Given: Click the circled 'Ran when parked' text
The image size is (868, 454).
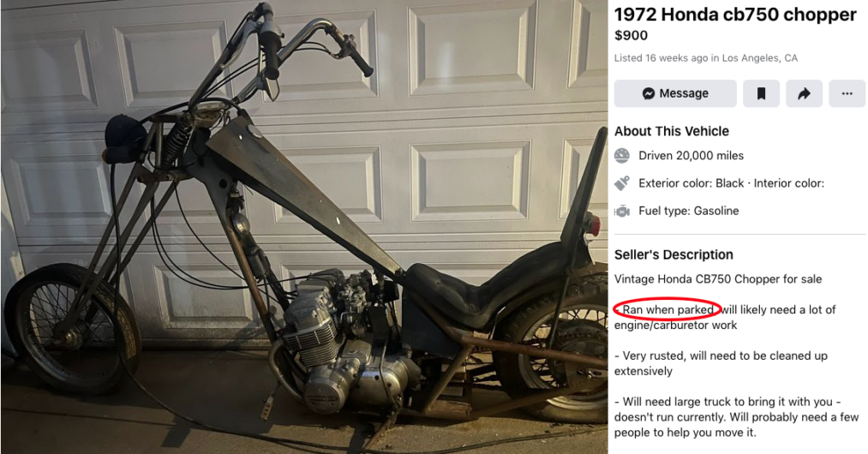Looking at the screenshot, I should tap(667, 309).
